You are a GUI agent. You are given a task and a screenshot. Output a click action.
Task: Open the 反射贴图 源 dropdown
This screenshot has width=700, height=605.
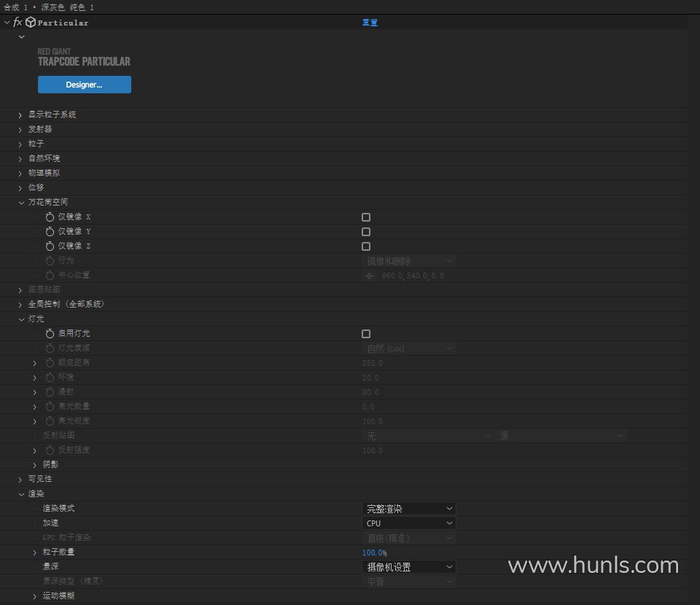[x=561, y=436]
